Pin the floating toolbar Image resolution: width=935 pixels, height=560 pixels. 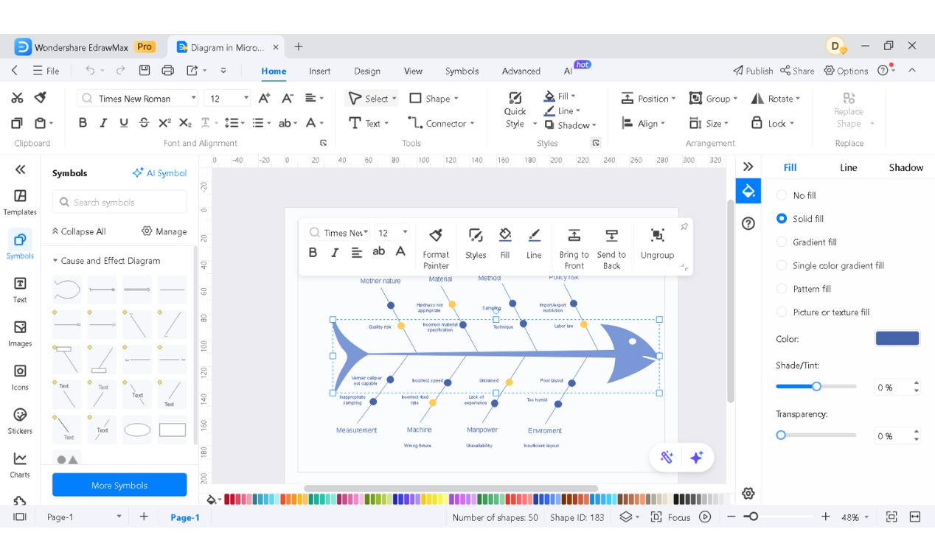(684, 227)
